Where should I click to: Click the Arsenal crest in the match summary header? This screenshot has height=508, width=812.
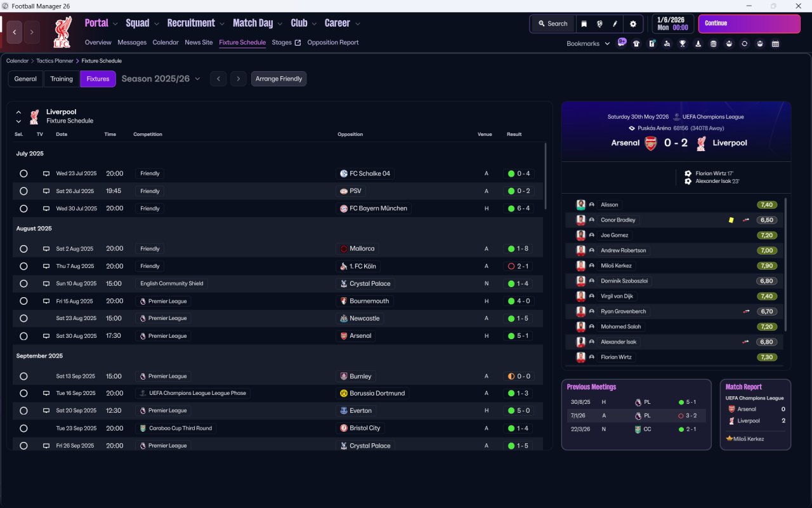point(650,143)
